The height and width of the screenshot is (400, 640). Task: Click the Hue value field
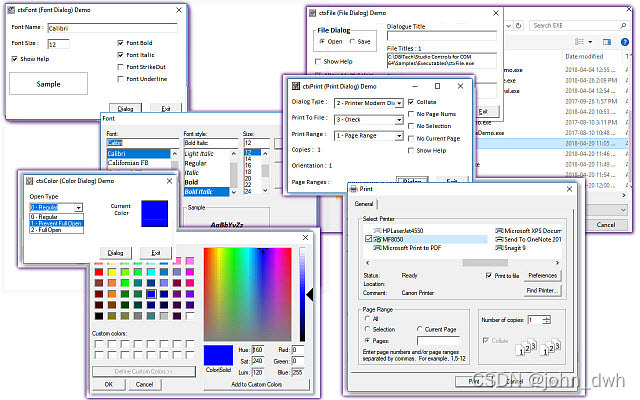[x=258, y=350]
